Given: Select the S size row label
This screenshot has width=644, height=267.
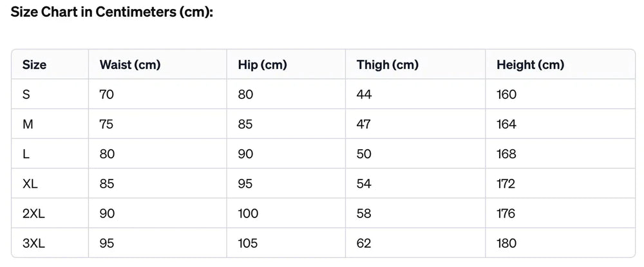Looking at the screenshot, I should click(x=26, y=95).
